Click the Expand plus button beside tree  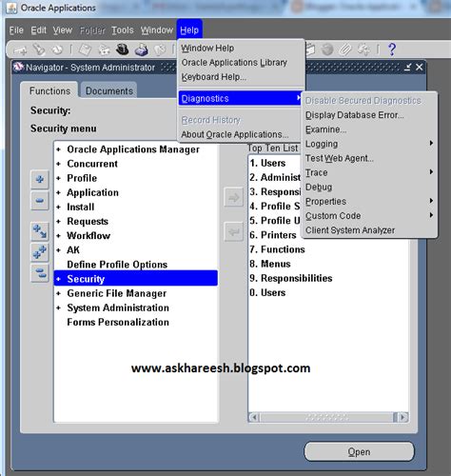40,179
